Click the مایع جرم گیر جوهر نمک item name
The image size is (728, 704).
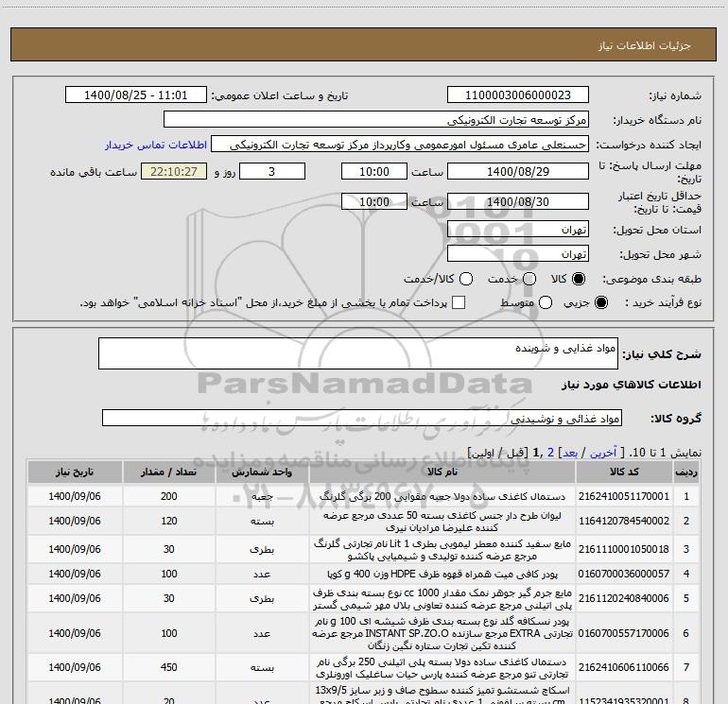pos(442,599)
